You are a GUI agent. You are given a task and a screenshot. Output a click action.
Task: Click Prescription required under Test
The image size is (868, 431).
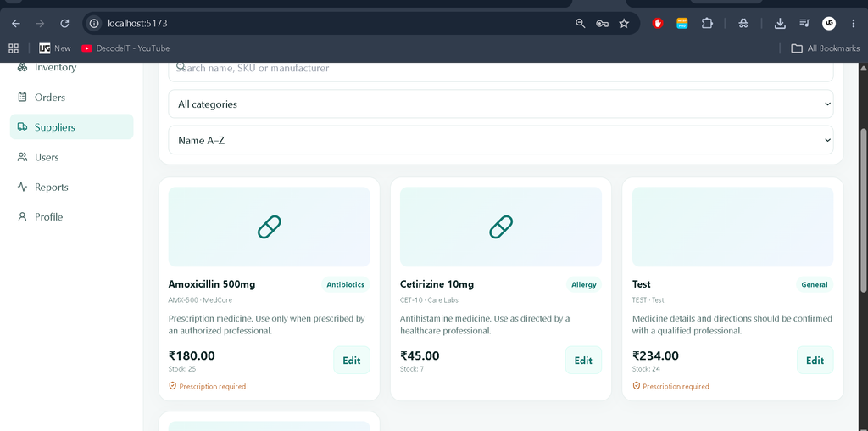coord(670,386)
